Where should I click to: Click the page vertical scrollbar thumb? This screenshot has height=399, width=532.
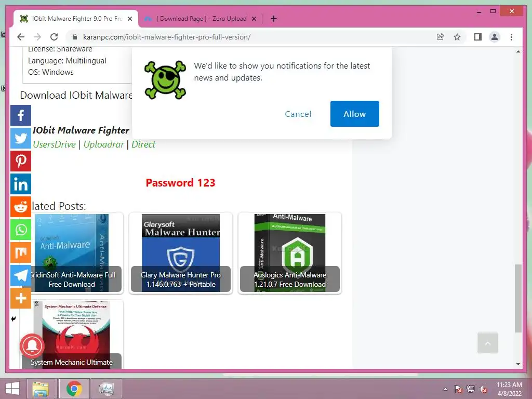tap(518, 299)
